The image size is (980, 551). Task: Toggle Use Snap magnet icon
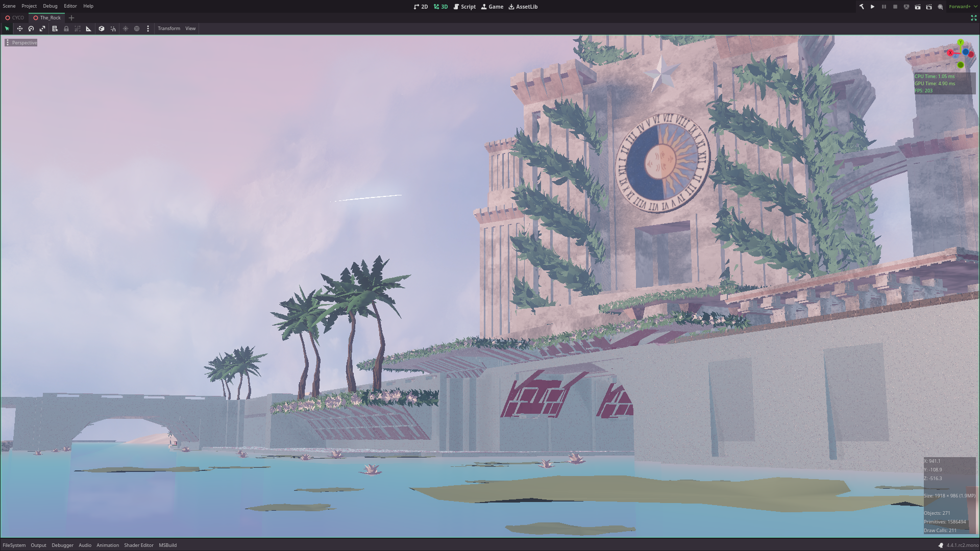(113, 29)
